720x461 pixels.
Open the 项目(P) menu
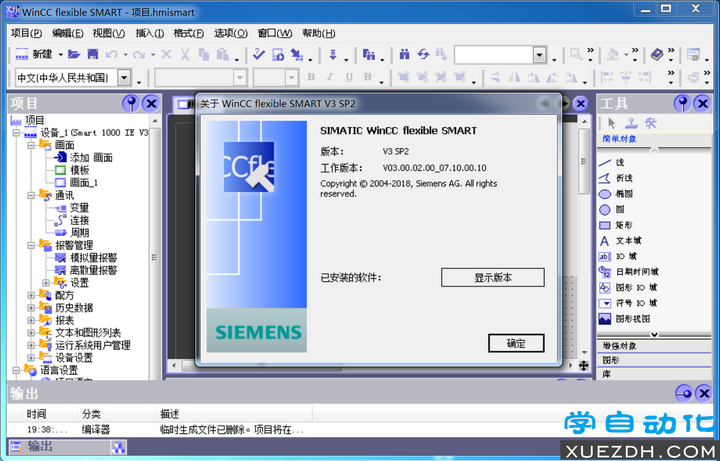(x=26, y=33)
